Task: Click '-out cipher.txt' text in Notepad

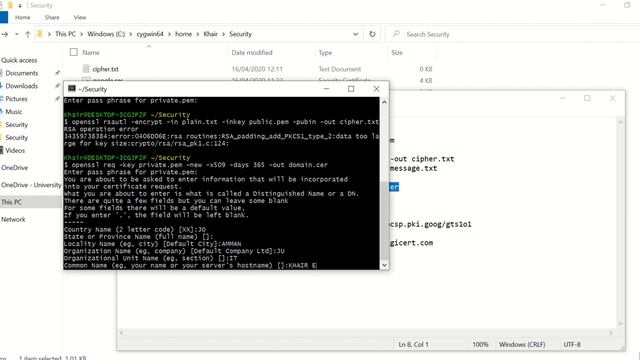Action: pyautogui.click(x=422, y=159)
